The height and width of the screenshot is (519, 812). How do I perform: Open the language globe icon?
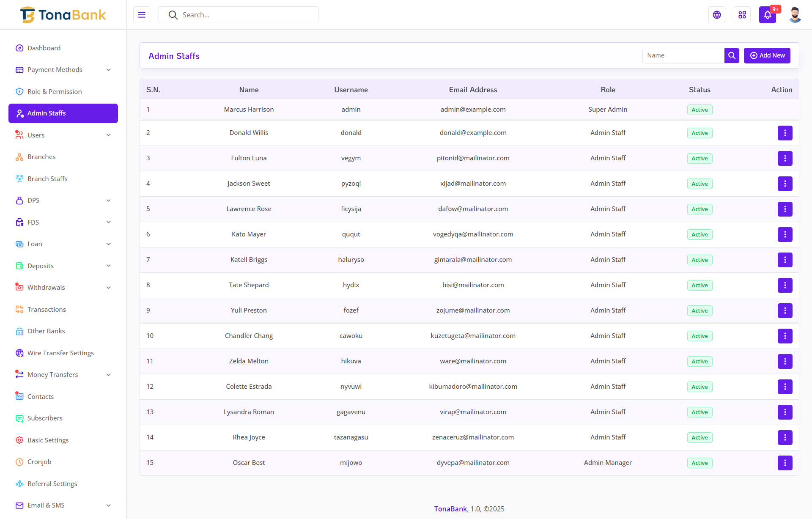point(717,15)
